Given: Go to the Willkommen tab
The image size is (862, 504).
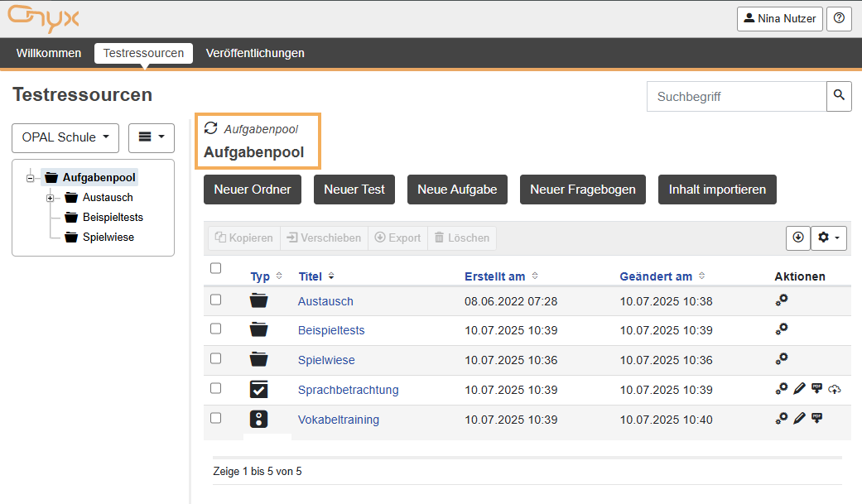Looking at the screenshot, I should tap(49, 53).
